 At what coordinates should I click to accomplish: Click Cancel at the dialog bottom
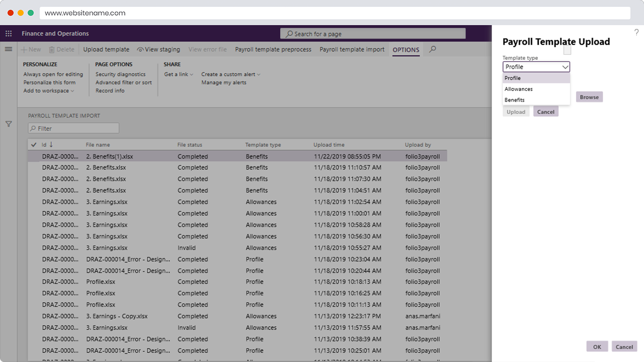[624, 346]
